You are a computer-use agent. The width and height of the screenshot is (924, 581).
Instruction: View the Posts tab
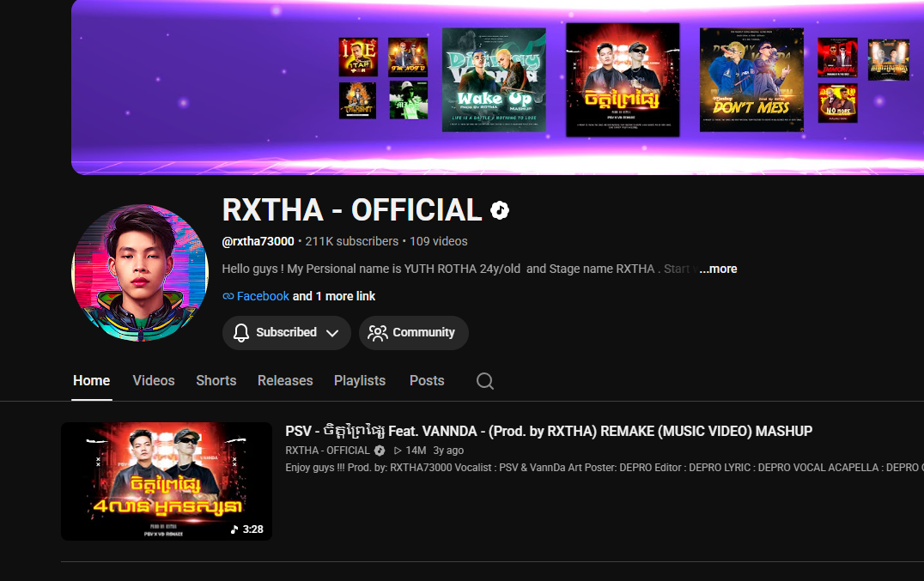pyautogui.click(x=427, y=381)
